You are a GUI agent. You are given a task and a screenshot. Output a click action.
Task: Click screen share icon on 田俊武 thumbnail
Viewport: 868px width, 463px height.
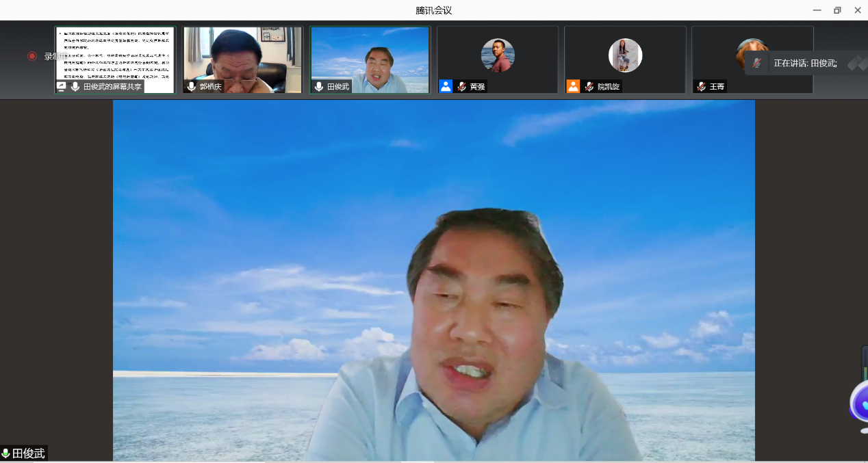click(62, 87)
